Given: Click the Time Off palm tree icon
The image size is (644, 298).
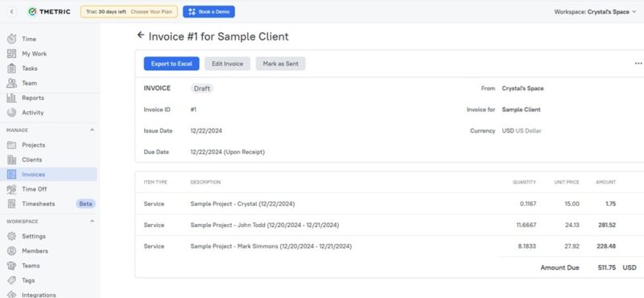Looking at the screenshot, I should (11, 189).
